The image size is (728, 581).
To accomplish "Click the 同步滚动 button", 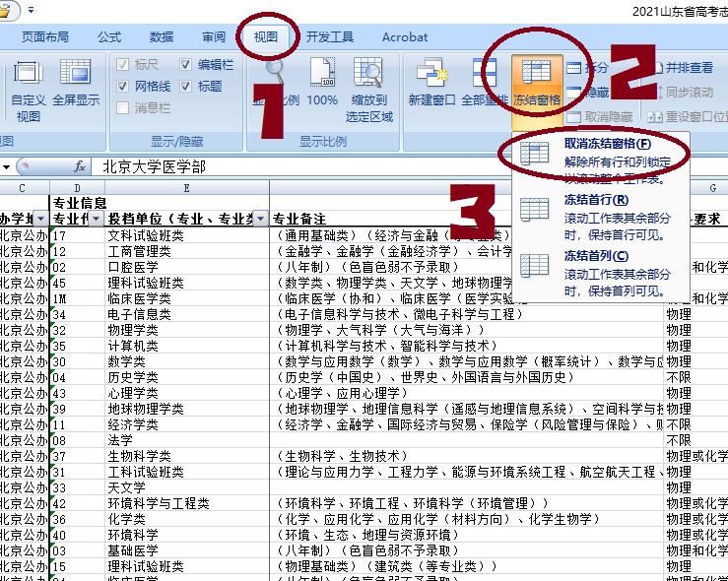I will [x=684, y=93].
